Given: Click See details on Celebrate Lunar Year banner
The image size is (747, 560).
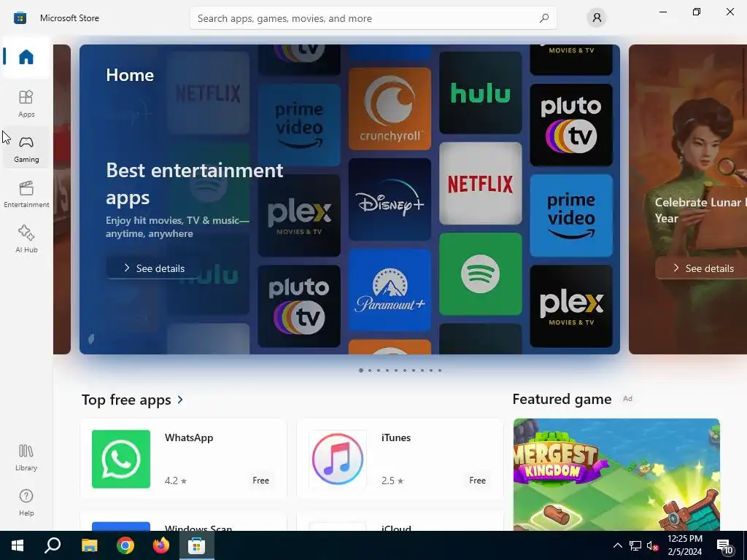Looking at the screenshot, I should pos(703,268).
